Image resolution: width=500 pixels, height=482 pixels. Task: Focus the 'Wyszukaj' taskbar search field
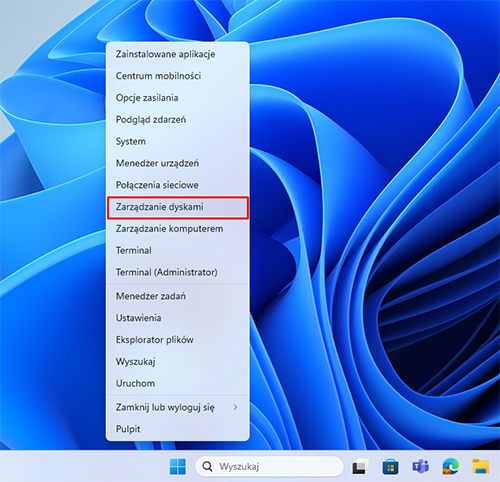point(269,466)
